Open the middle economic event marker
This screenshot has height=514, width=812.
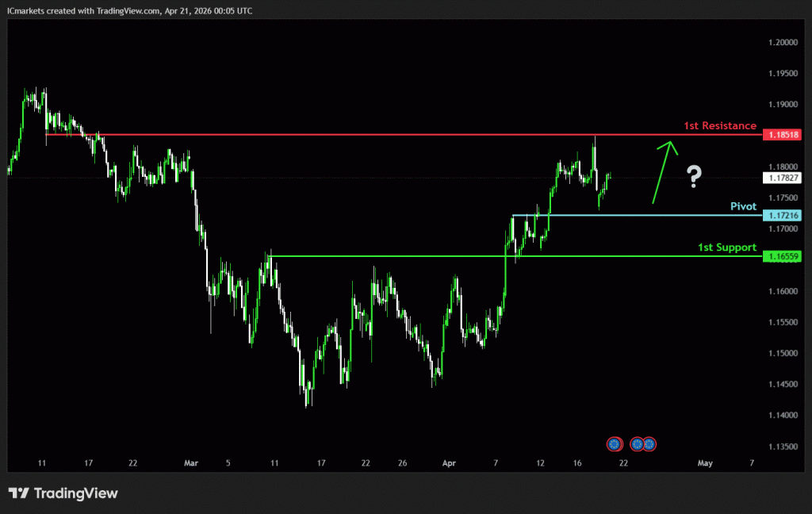point(637,443)
